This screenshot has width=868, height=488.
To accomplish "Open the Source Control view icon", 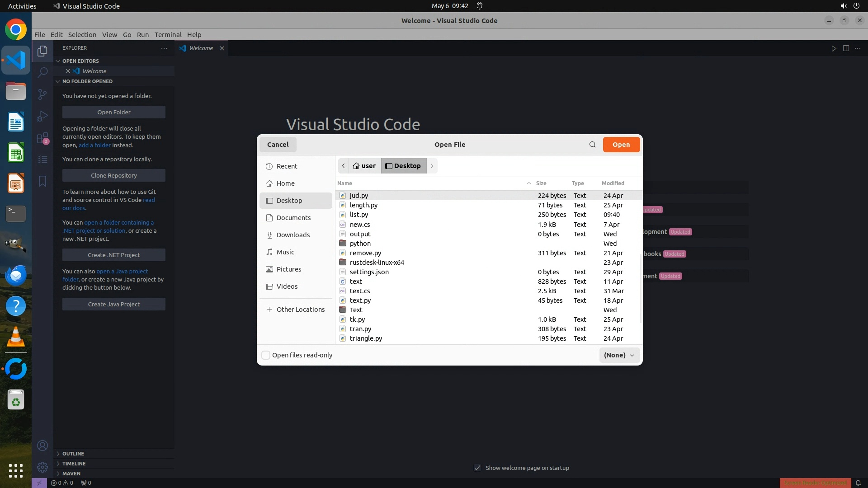I will 42,94.
